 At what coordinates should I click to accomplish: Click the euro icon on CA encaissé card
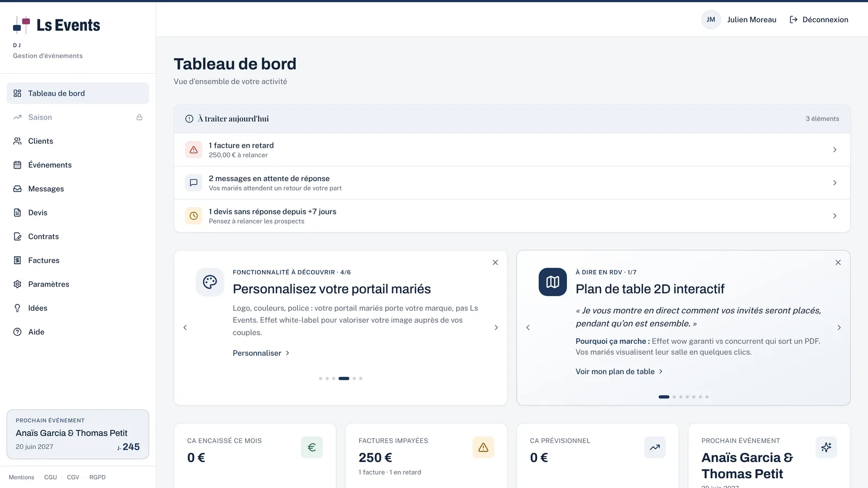pyautogui.click(x=312, y=447)
